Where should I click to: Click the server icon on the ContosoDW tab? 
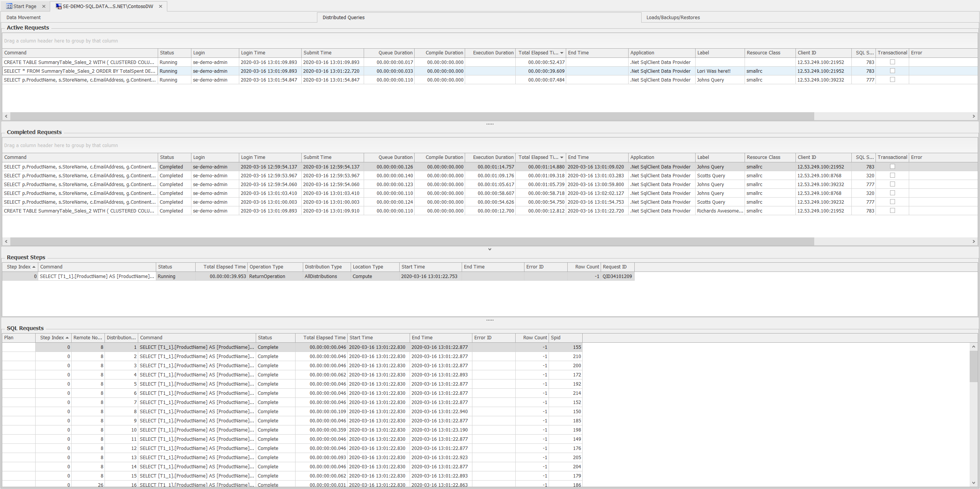[58, 6]
